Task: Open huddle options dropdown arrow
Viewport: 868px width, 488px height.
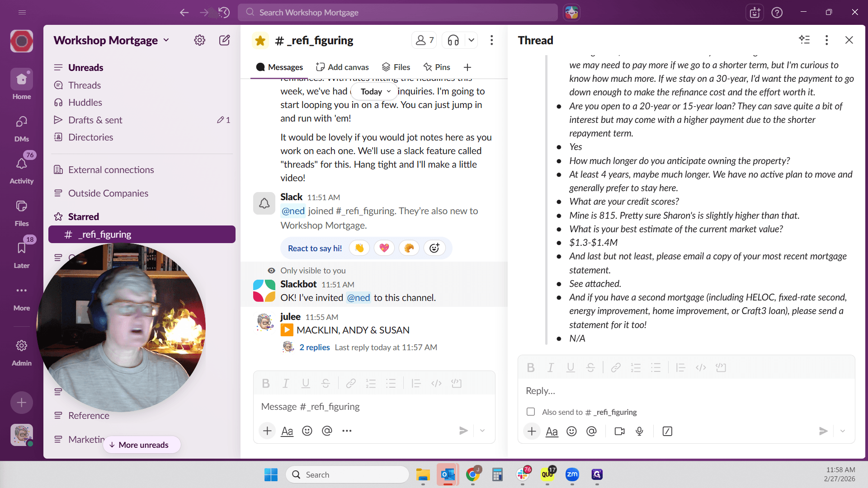Action: 471,40
